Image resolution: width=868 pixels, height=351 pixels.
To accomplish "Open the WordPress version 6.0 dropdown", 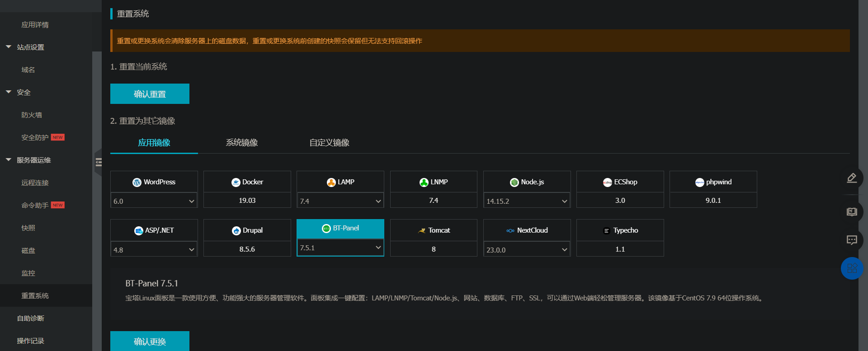I will click(x=154, y=201).
